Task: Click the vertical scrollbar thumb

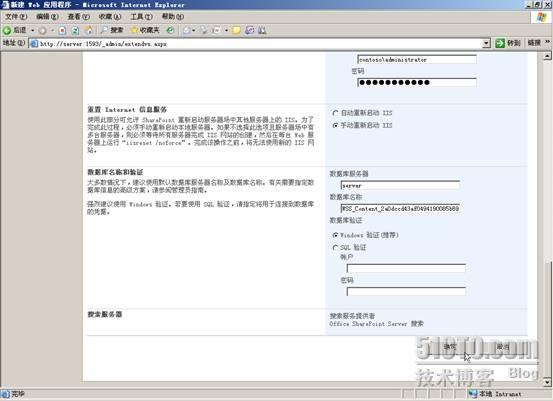Action: 547,319
